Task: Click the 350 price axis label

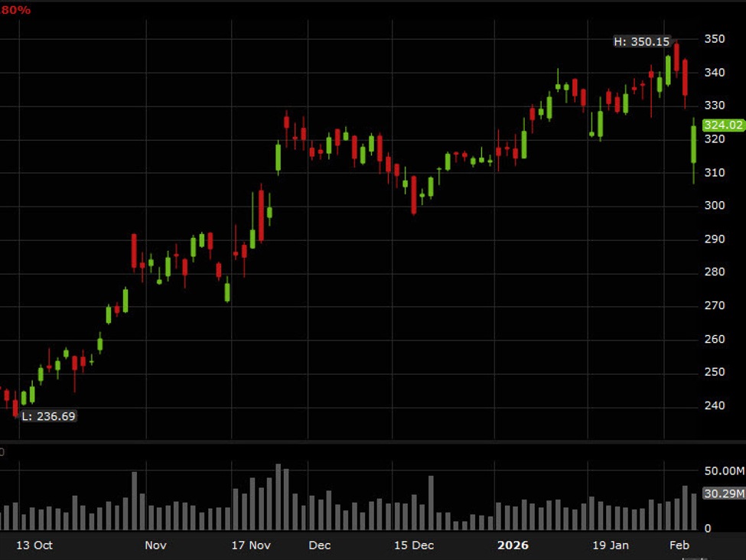Action: pos(715,39)
